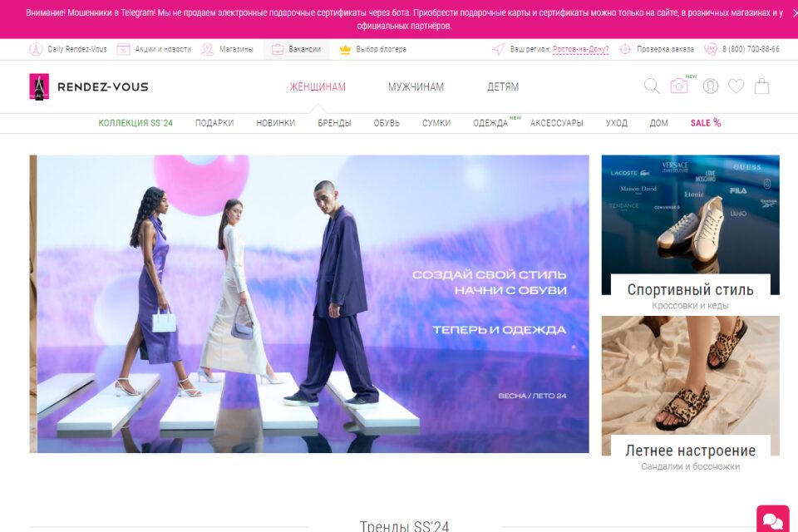Click the Rendez-Vous logo
The height and width of the screenshot is (532, 798).
89,86
